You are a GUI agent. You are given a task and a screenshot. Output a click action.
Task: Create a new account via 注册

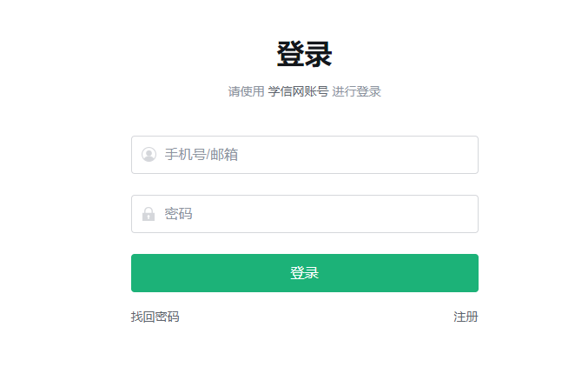tap(466, 317)
